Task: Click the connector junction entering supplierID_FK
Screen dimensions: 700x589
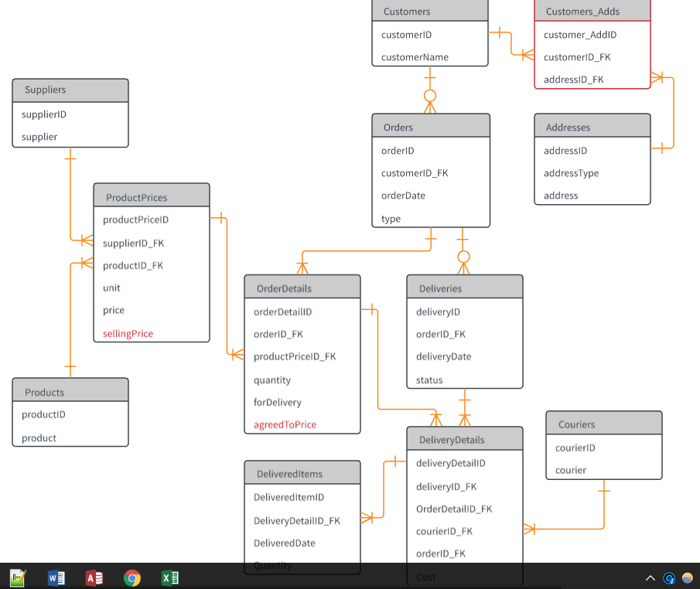Action: (87, 240)
